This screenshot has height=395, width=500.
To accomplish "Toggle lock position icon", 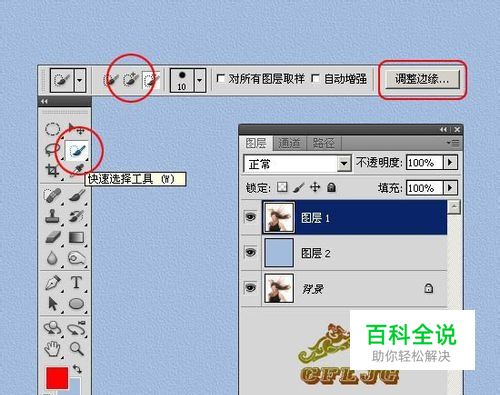I will click(x=315, y=187).
